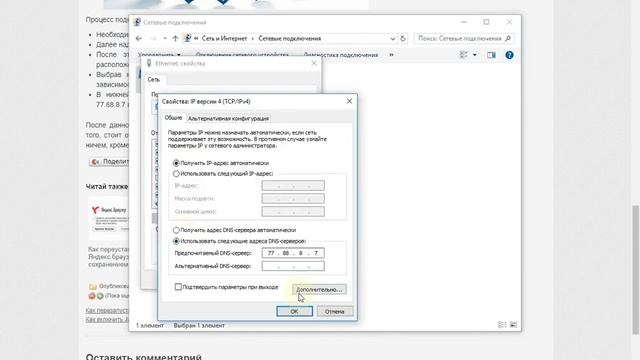Open recent locations dropdown arrow
The height and width of the screenshot is (360, 640).
click(x=164, y=38)
